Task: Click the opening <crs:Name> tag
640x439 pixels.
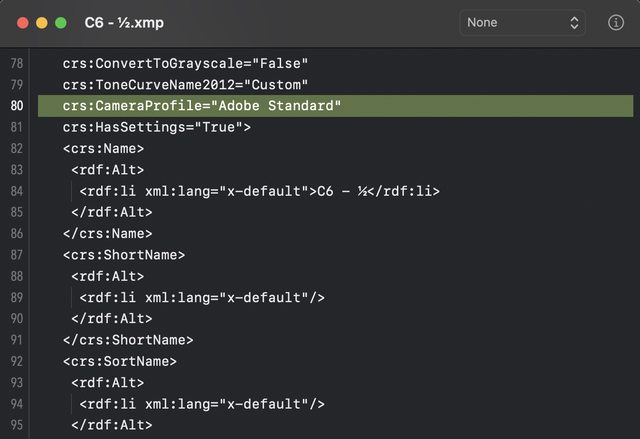Action: click(x=103, y=149)
